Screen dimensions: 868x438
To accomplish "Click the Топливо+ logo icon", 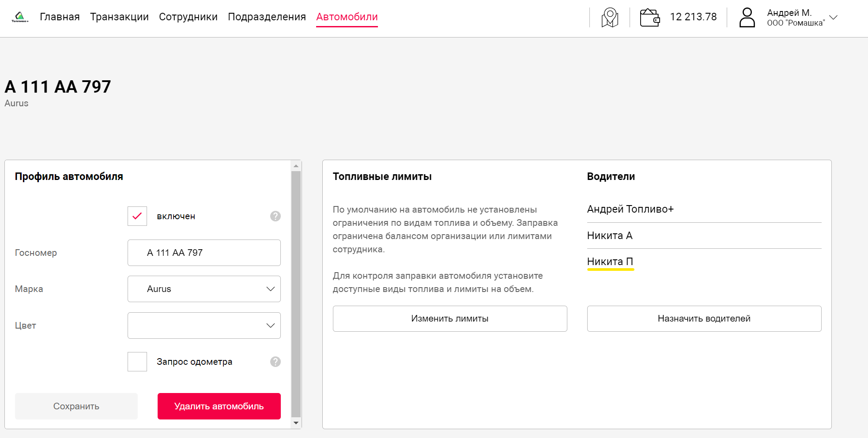I will point(20,17).
